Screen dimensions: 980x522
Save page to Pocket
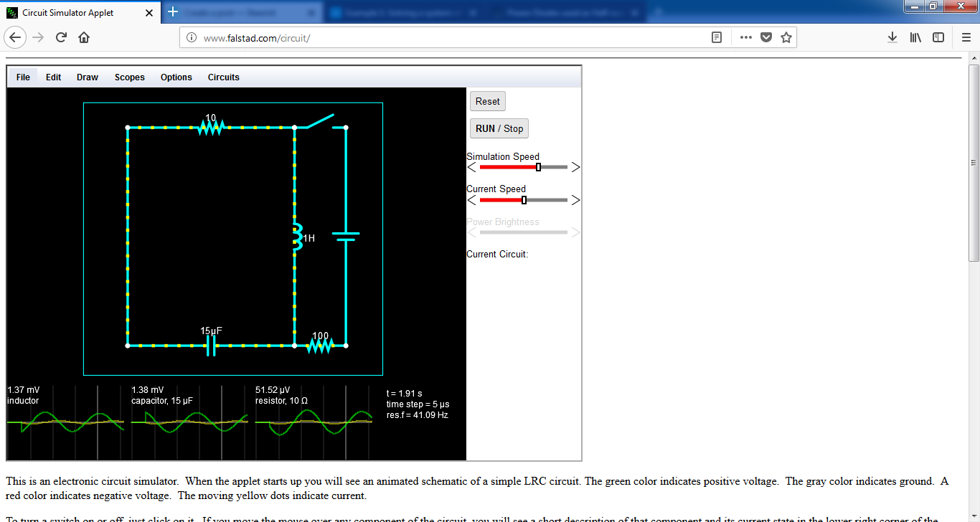766,37
